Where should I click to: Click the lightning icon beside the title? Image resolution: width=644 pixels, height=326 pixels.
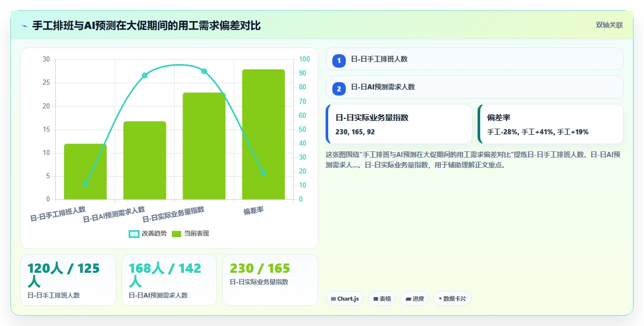coord(24,25)
